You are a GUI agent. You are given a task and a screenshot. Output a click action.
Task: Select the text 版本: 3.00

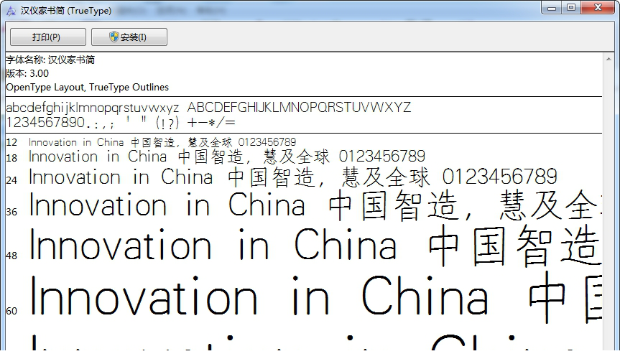pyautogui.click(x=27, y=73)
